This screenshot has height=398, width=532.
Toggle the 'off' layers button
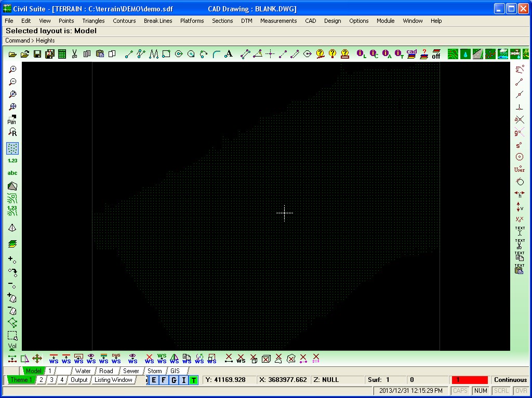[436, 54]
